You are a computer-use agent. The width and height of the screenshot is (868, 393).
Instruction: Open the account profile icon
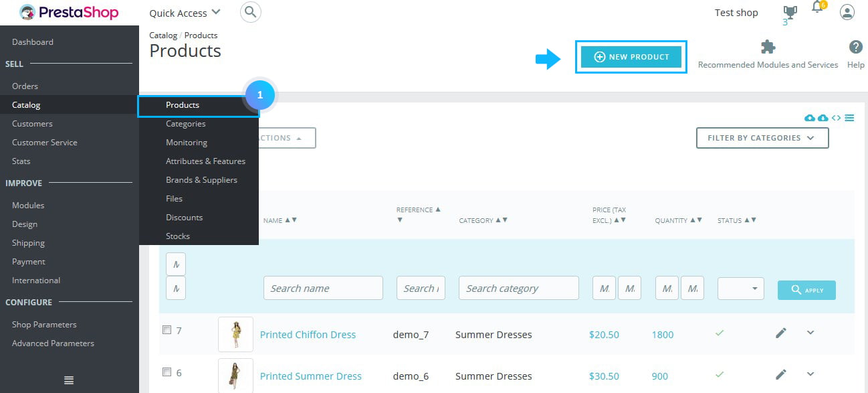point(847,12)
